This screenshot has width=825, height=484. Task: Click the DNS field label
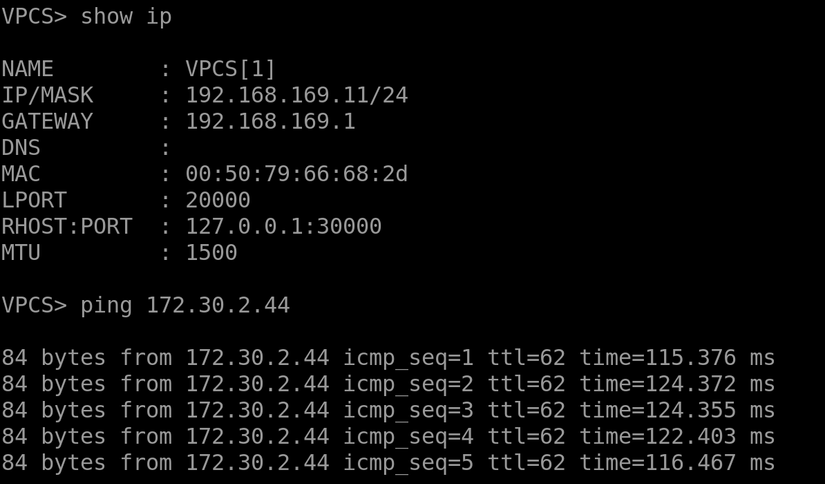21,148
